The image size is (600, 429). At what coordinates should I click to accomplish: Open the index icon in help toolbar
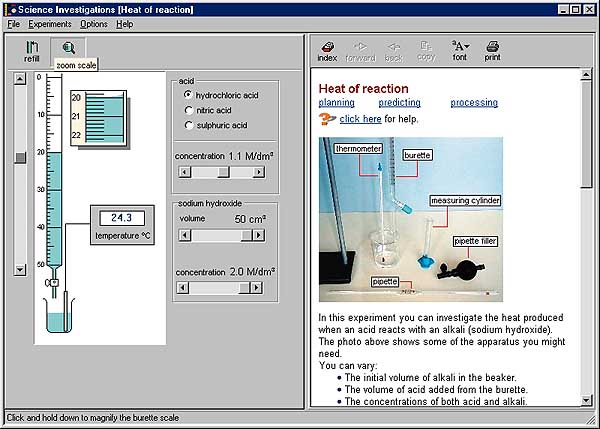(x=327, y=51)
